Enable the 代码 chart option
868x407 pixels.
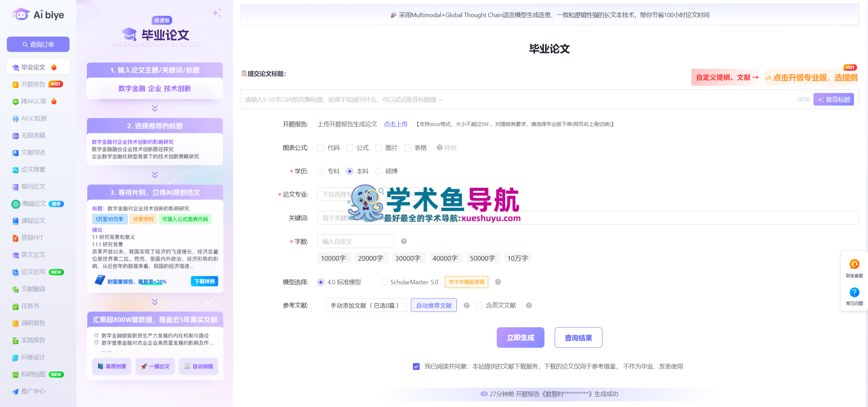click(320, 147)
